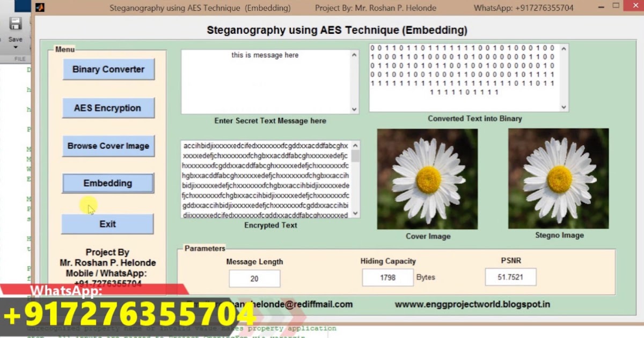
Task: Click the down arrow on secret message scrollbar
Action: (x=354, y=109)
